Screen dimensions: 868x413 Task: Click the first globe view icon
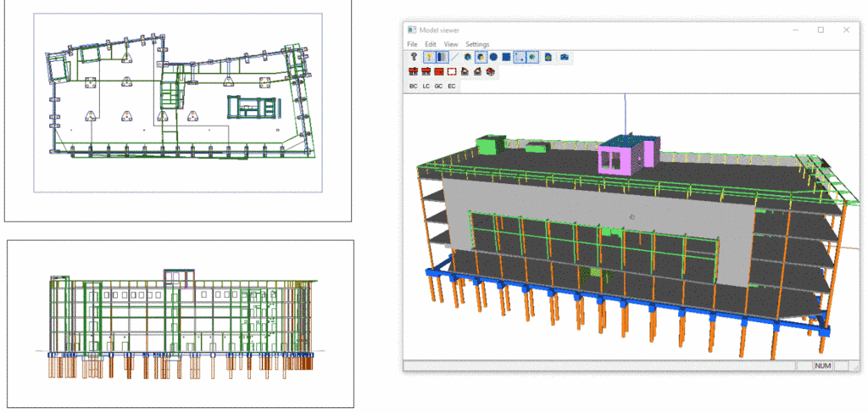pos(468,57)
